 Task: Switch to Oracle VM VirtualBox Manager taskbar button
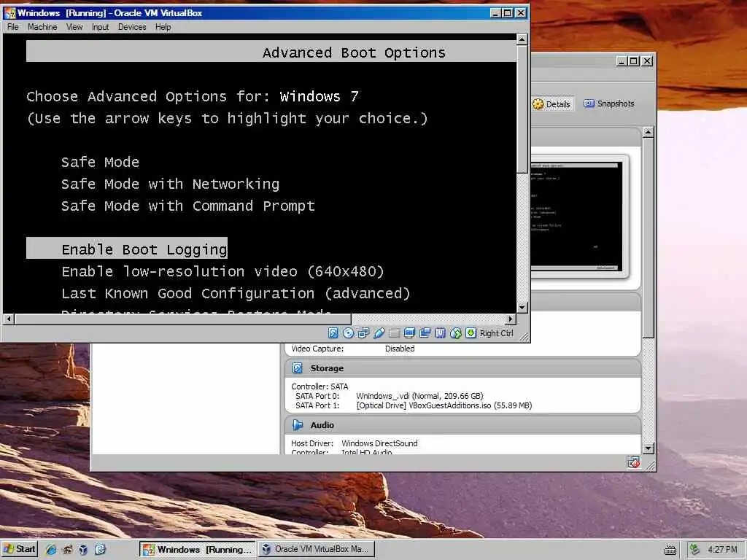pos(317,549)
